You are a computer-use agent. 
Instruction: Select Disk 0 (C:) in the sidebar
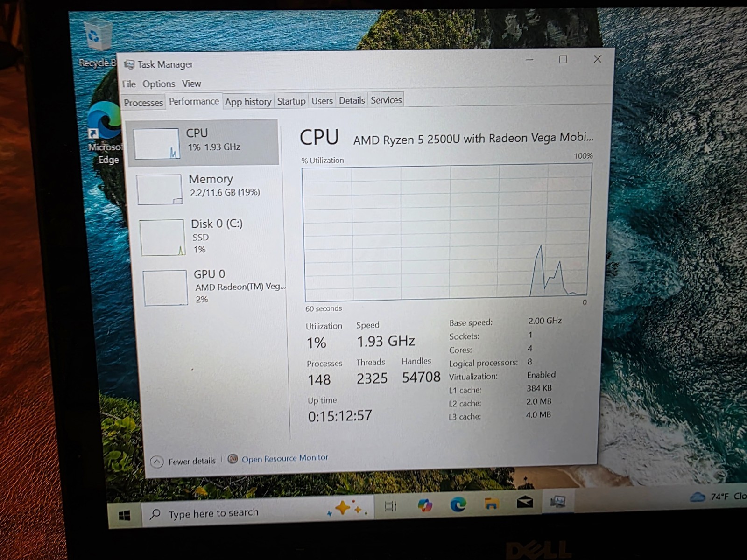pos(208,237)
